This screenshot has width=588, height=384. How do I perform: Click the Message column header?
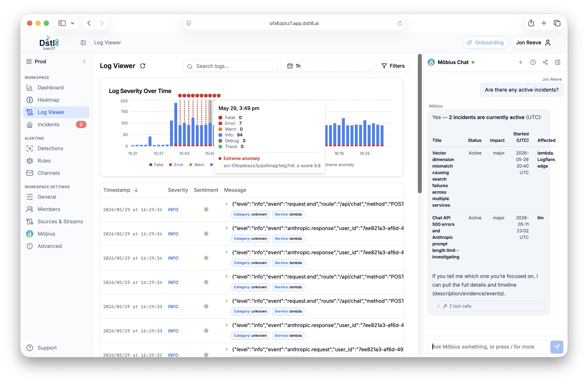(x=235, y=190)
